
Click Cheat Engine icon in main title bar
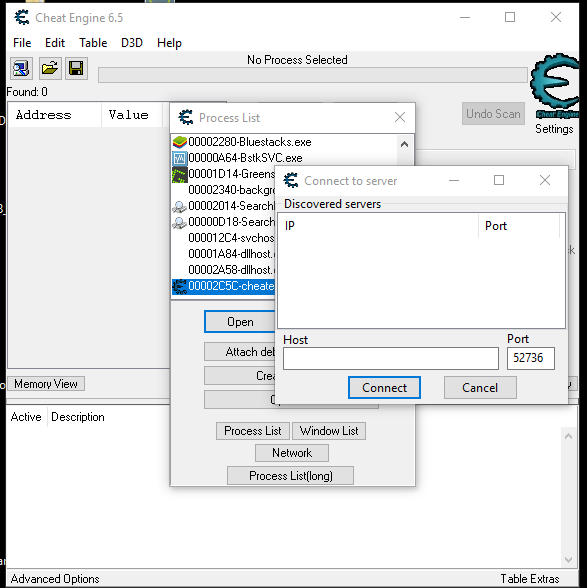tap(22, 18)
